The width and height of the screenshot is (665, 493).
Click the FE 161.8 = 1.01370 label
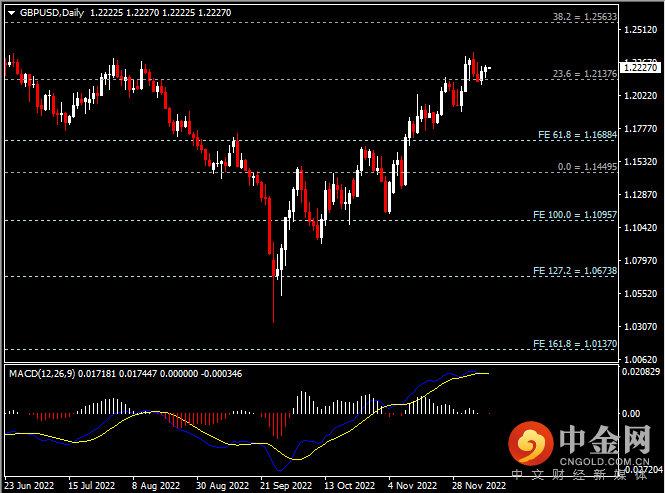[x=580, y=343]
